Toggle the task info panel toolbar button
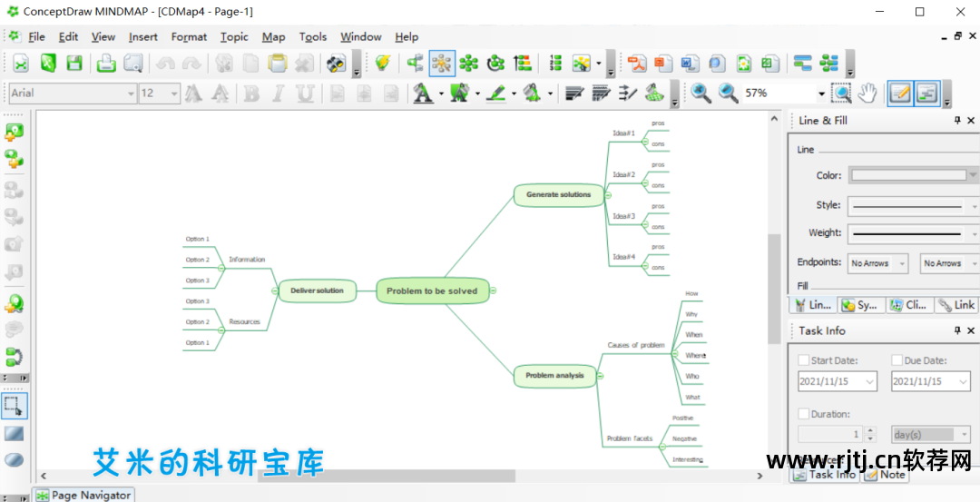This screenshot has width=980, height=502. pos(927,94)
